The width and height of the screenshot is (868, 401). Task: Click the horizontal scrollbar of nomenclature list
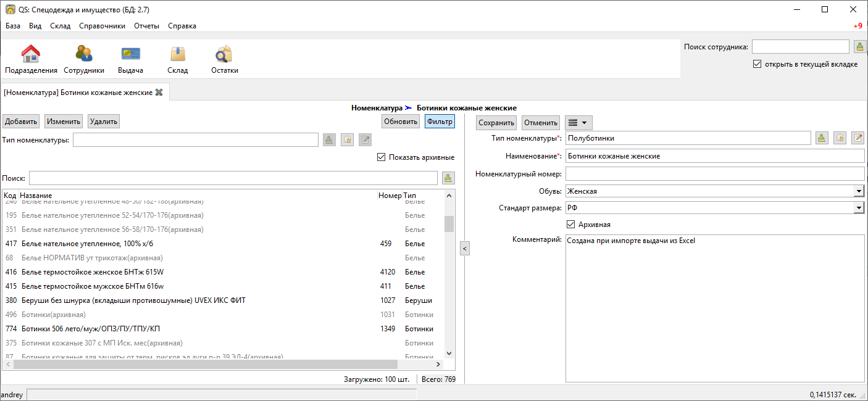(227, 364)
